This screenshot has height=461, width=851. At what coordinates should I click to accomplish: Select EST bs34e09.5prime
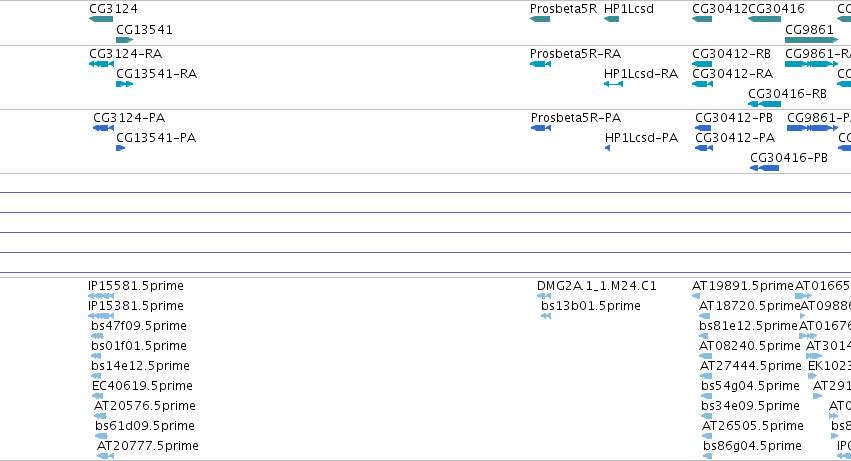point(706,416)
